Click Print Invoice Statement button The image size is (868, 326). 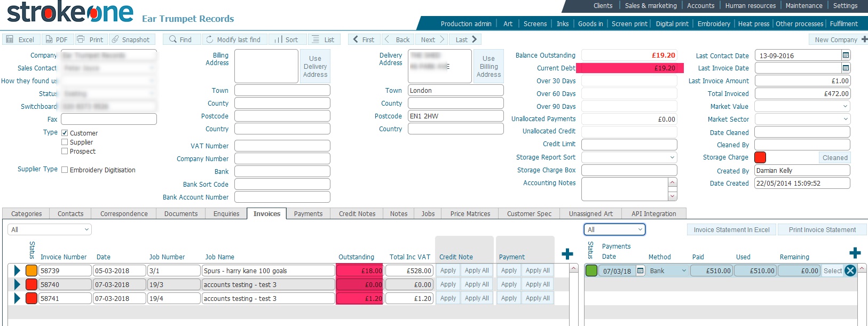point(822,230)
